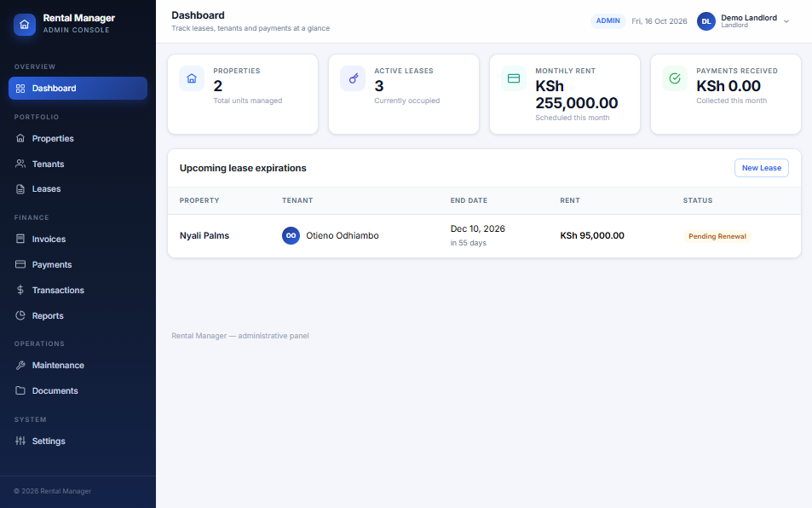
Task: Click the ADMIN badge in header
Action: tap(608, 20)
